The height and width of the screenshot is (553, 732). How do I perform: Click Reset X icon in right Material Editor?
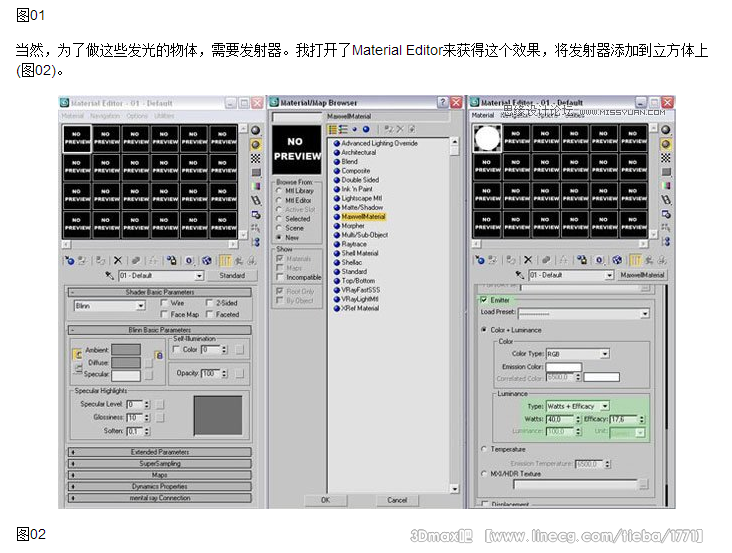pyautogui.click(x=528, y=260)
